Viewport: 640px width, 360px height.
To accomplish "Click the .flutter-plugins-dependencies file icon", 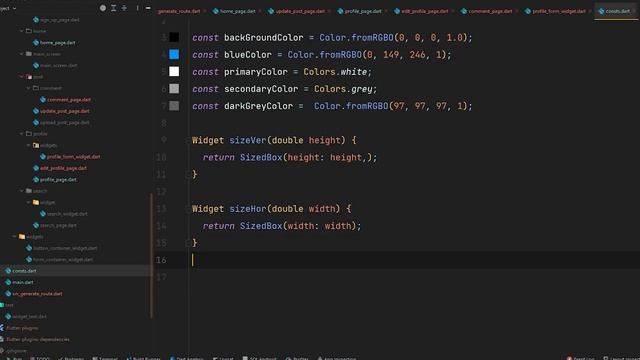I will [2, 339].
